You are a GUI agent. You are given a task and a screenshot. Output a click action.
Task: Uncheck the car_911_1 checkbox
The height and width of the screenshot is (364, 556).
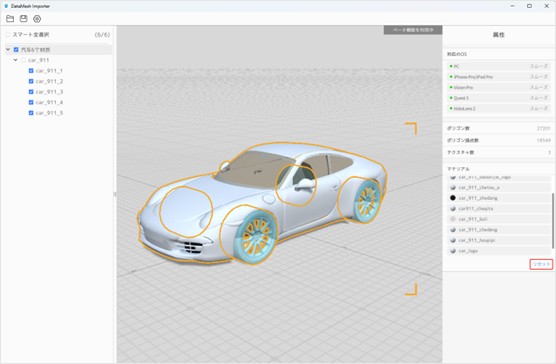click(31, 71)
